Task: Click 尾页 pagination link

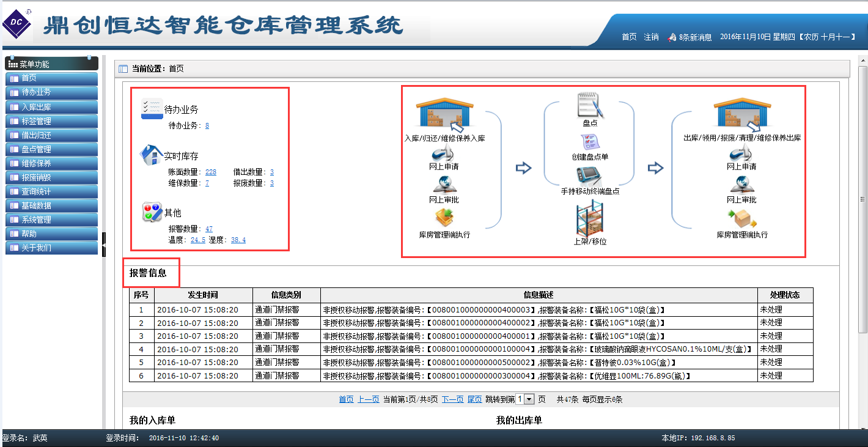Action: click(x=475, y=399)
